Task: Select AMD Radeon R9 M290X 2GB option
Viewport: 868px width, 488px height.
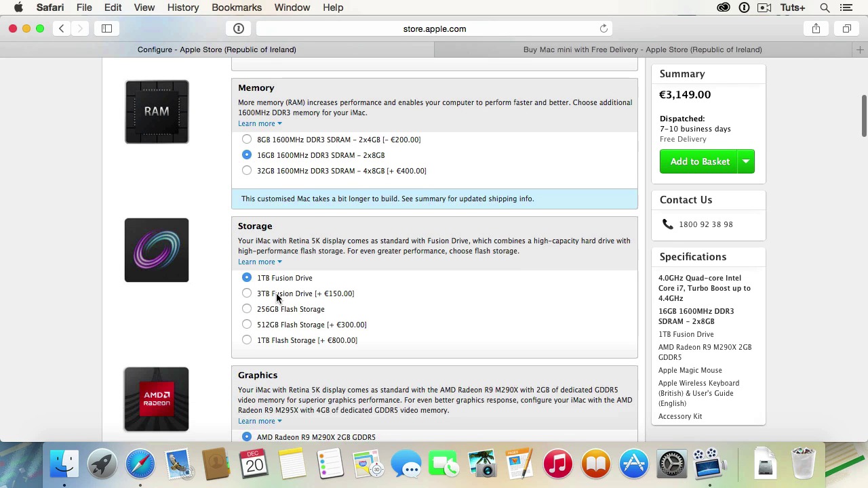Action: click(247, 436)
